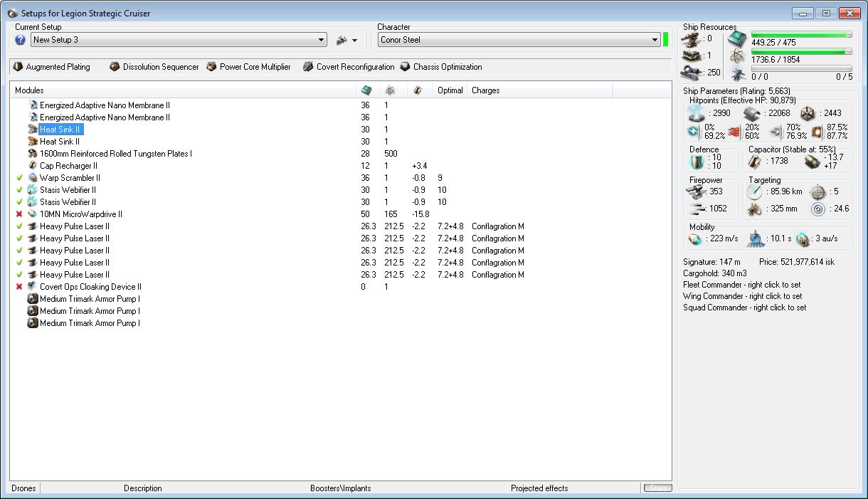Viewport: 868px width, 499px height.
Task: Click the Warp Scrambler II module icon
Action: pyautogui.click(x=33, y=178)
